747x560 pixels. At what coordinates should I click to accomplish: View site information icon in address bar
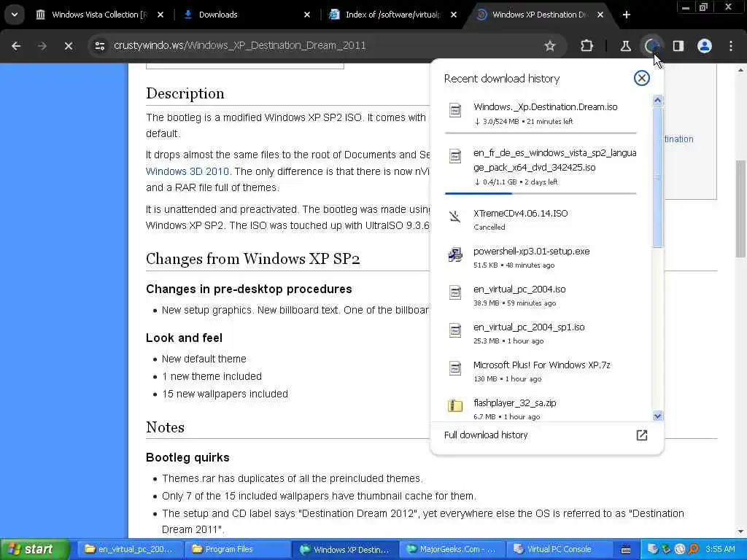point(99,46)
